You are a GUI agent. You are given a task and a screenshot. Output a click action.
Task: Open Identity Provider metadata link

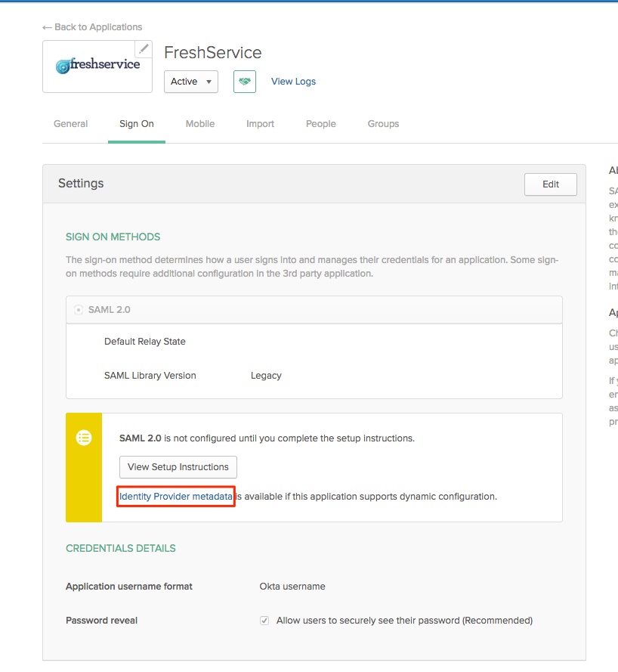click(x=175, y=497)
